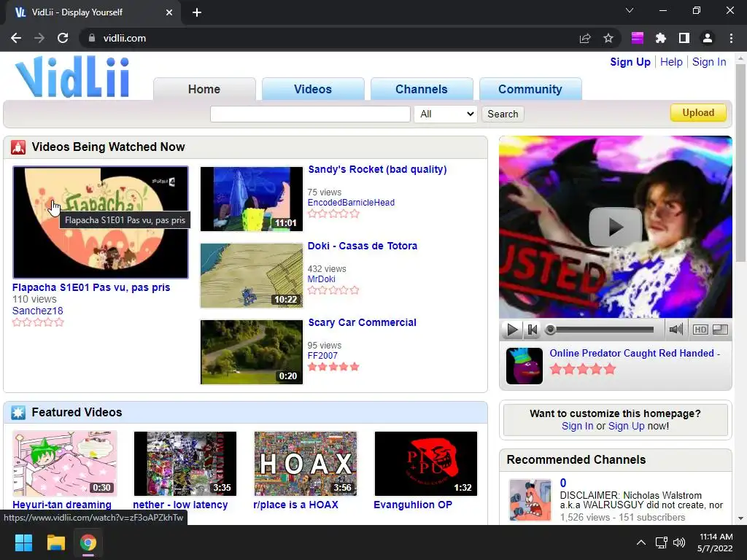Open a new browser tab
This screenshot has height=560, width=747.
197,12
